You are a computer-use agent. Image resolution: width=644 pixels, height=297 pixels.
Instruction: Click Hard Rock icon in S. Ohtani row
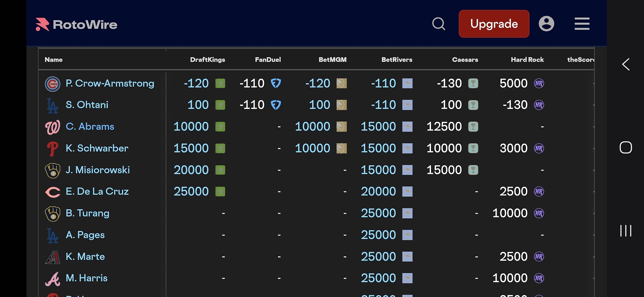coord(539,105)
